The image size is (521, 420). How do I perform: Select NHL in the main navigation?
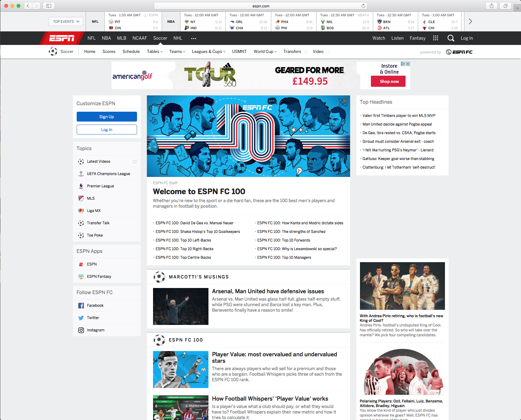coord(178,38)
